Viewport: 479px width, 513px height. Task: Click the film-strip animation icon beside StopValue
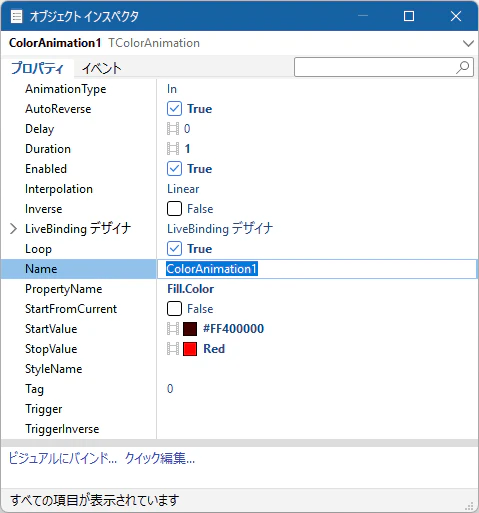click(173, 349)
